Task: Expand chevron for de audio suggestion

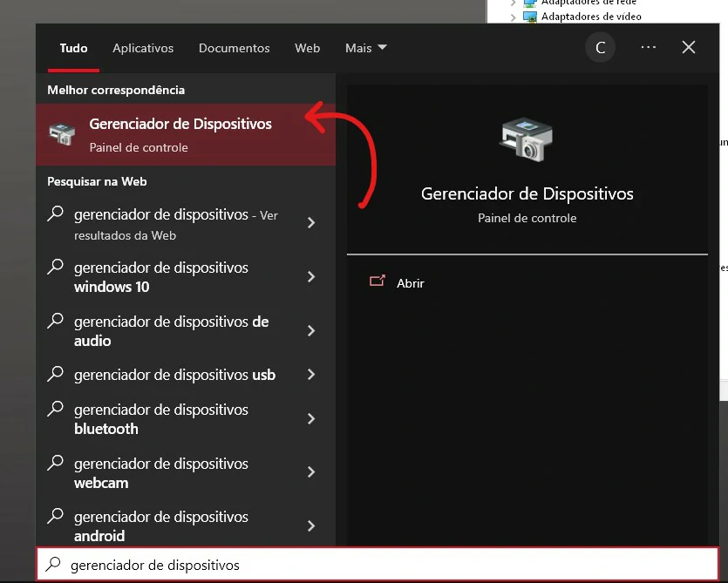Action: (311, 330)
